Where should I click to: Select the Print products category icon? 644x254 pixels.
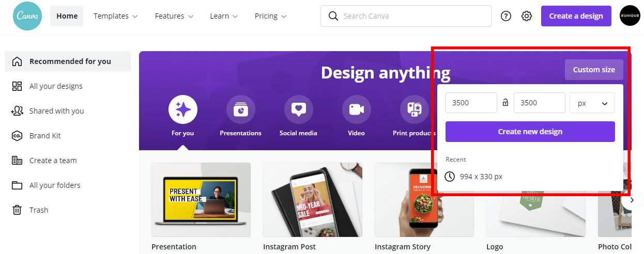coord(415,109)
